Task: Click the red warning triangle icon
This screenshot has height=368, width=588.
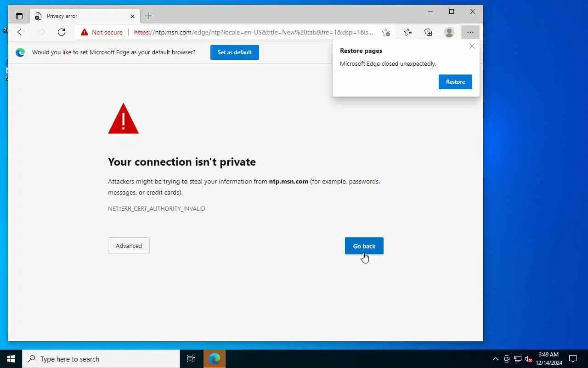Action: click(x=123, y=119)
